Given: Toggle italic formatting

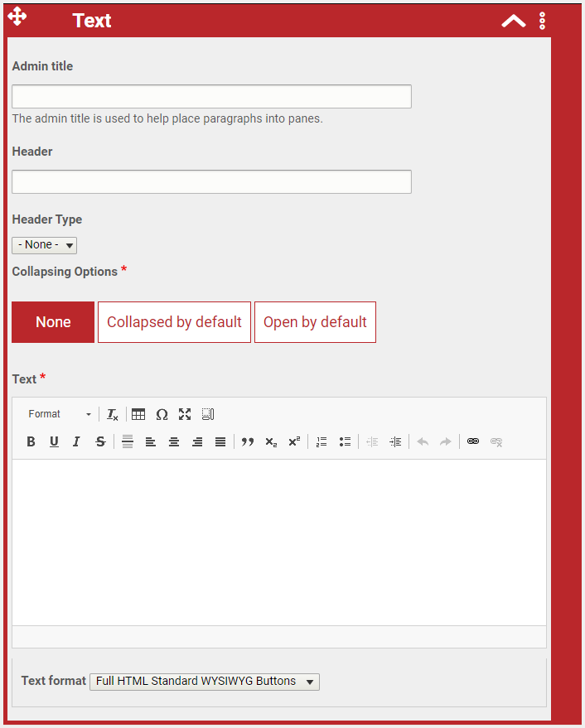Looking at the screenshot, I should coord(77,441).
